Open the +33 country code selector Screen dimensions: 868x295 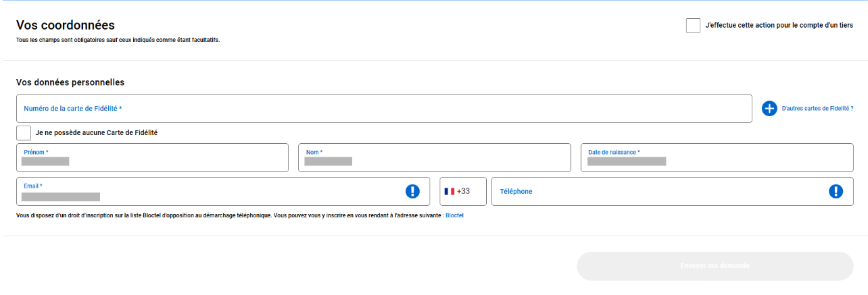(x=463, y=191)
